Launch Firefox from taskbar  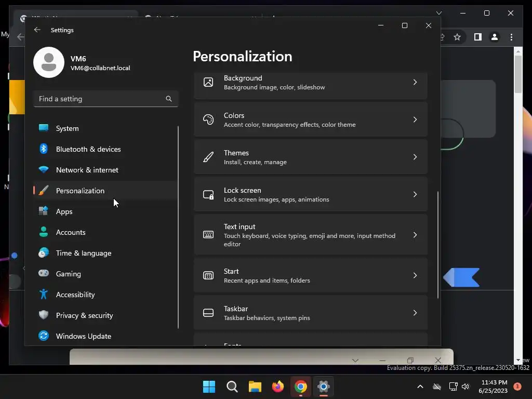[278, 387]
